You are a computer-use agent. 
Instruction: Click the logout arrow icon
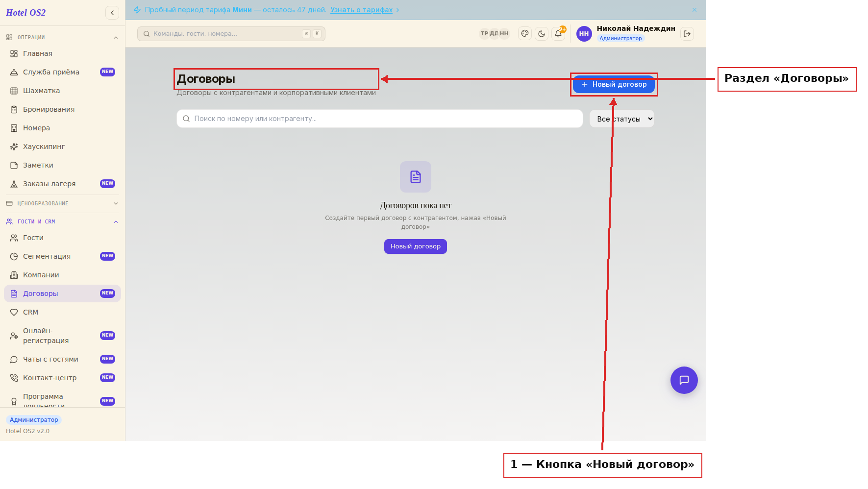687,34
